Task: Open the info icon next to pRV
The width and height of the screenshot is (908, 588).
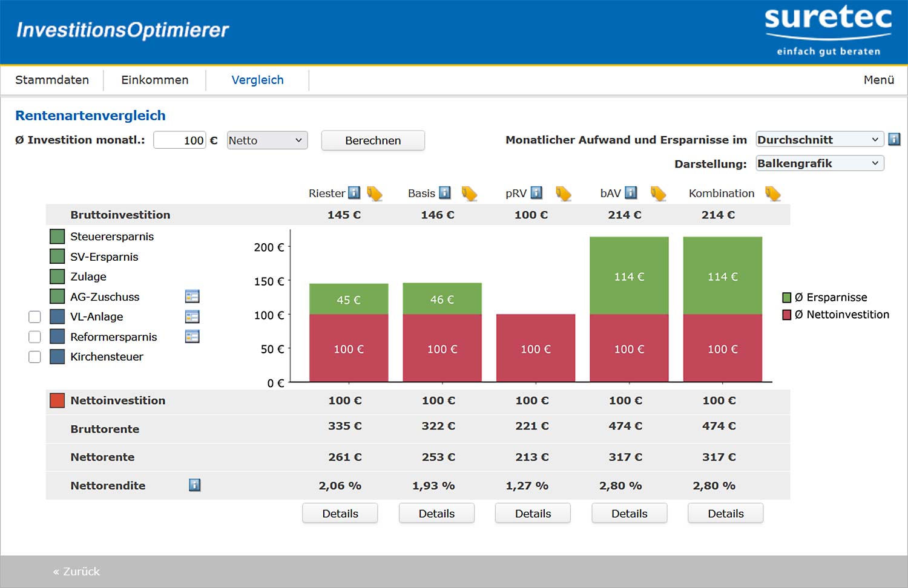Action: 536,193
